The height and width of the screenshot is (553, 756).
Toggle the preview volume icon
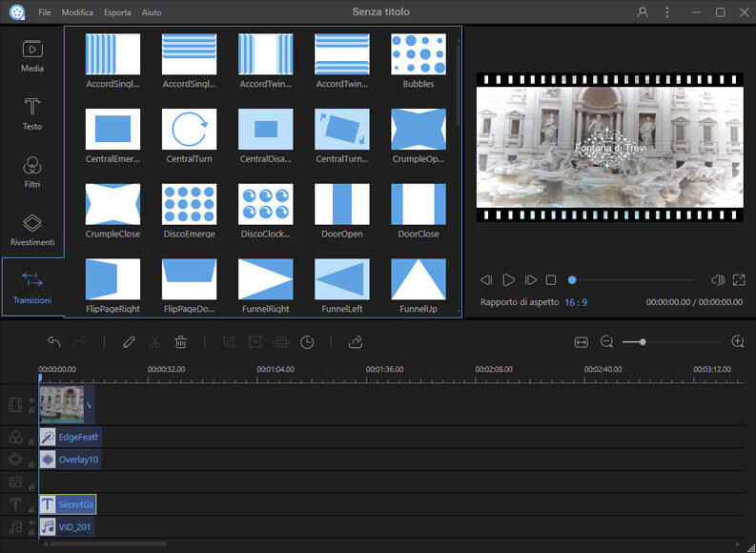(718, 280)
